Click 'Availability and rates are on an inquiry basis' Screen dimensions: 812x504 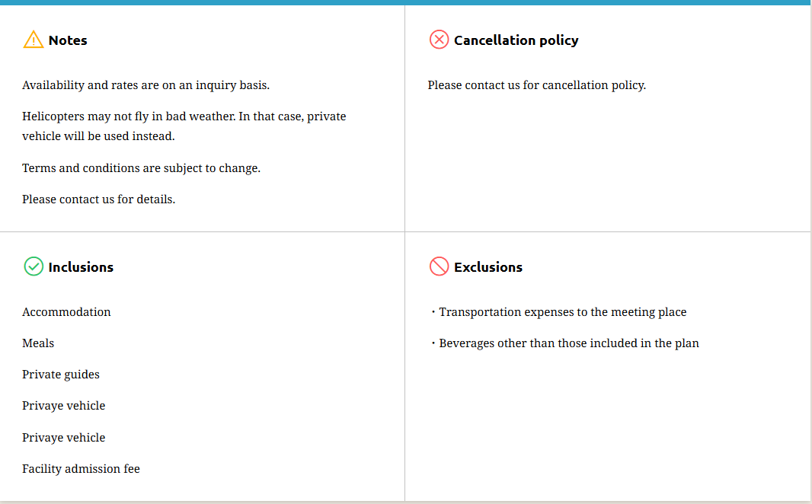tap(145, 85)
